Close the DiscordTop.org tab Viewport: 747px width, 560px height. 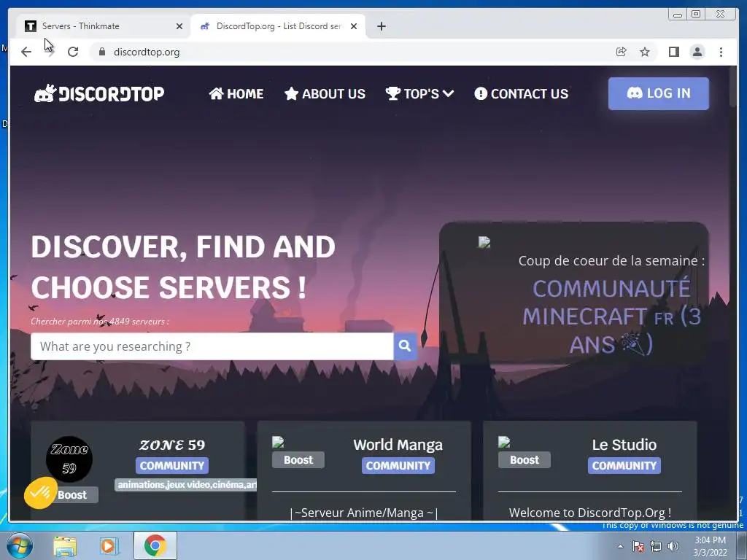click(354, 26)
